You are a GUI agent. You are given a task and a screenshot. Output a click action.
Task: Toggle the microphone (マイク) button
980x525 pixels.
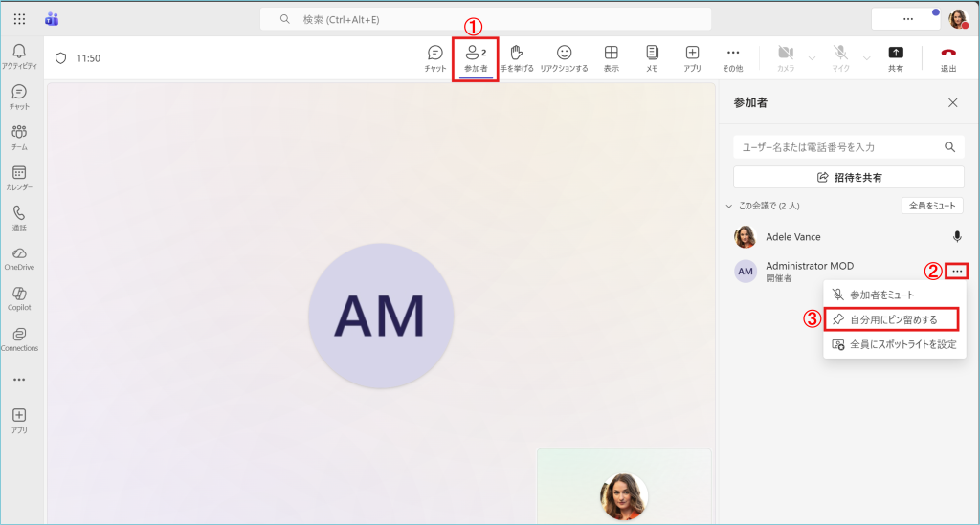coord(840,57)
